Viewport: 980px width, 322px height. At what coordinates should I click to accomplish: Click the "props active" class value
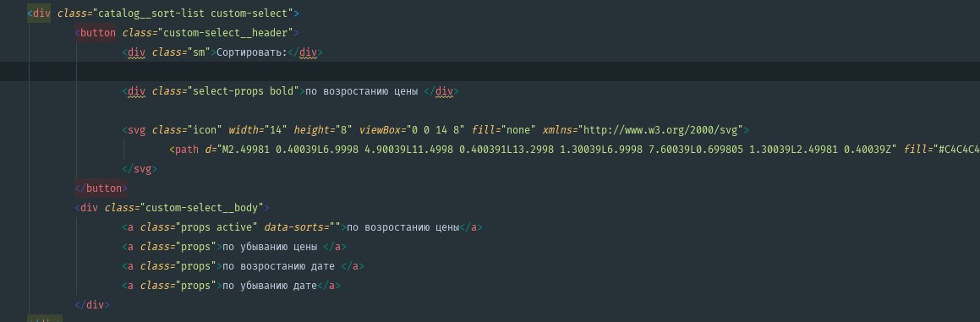tap(216, 227)
